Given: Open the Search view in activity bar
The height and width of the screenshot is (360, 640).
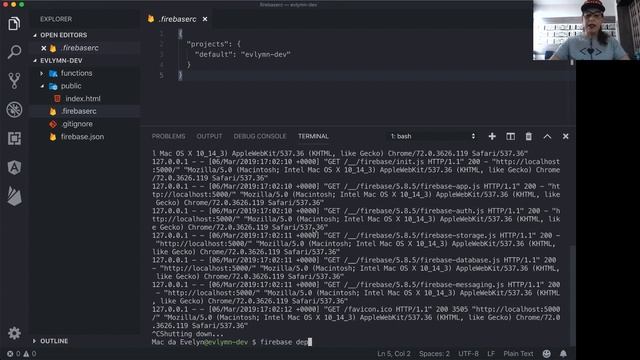Looking at the screenshot, I should click(14, 52).
